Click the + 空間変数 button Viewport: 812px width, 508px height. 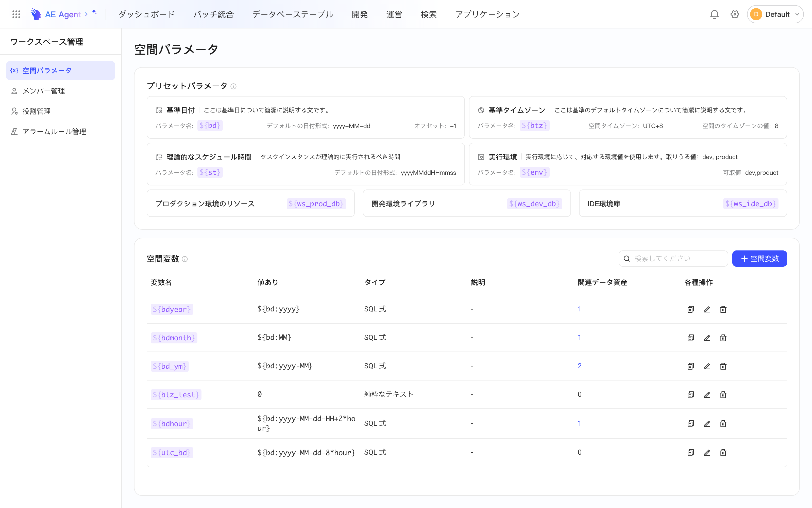click(x=759, y=258)
